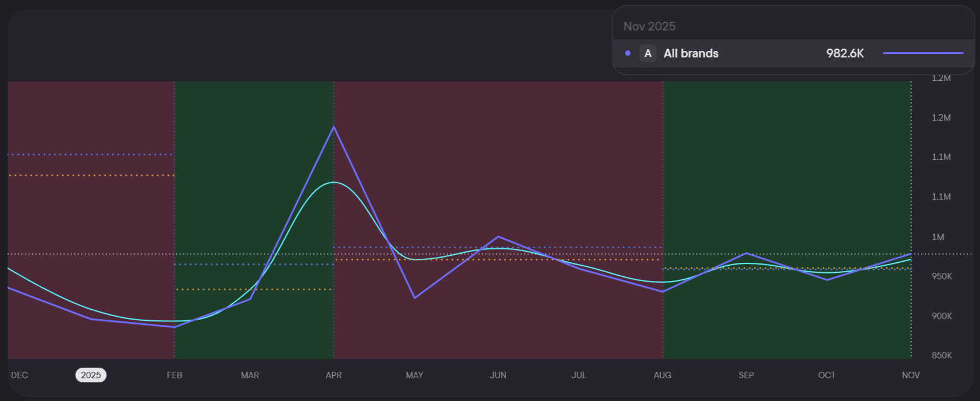This screenshot has width=980, height=401.
Task: Click the purple dot beside All brands
Action: (x=628, y=53)
